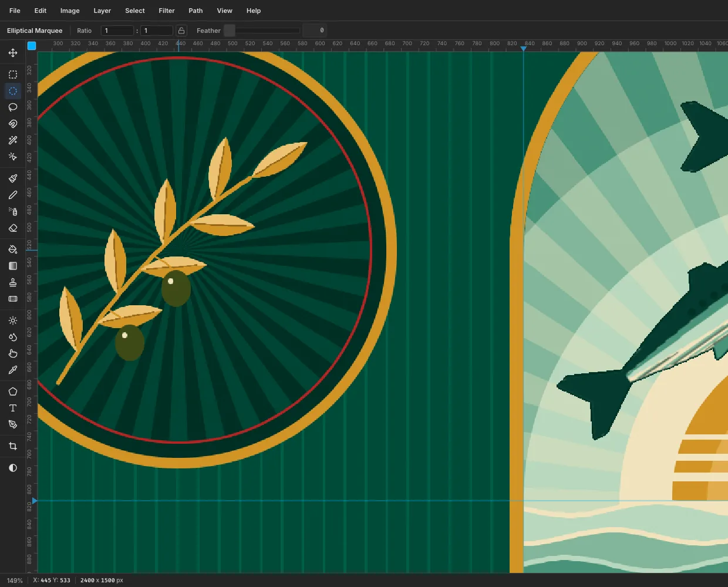Click the black/white contrast circle icon

tap(13, 468)
